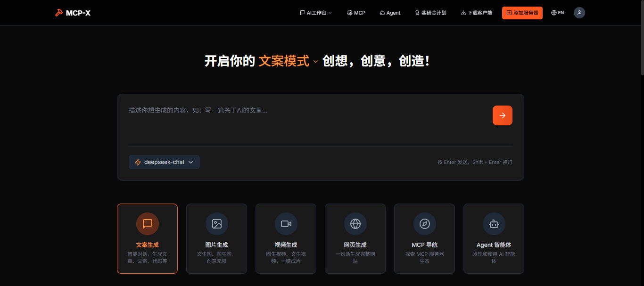Click the 视频生成 camera icon
Viewport: 644px width, 286px height.
pos(286,224)
